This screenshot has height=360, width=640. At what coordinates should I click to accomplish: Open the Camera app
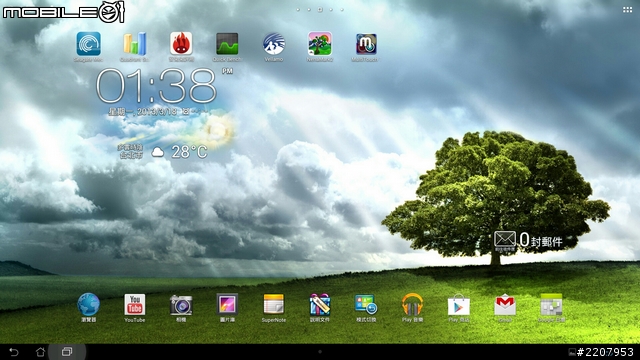181,305
